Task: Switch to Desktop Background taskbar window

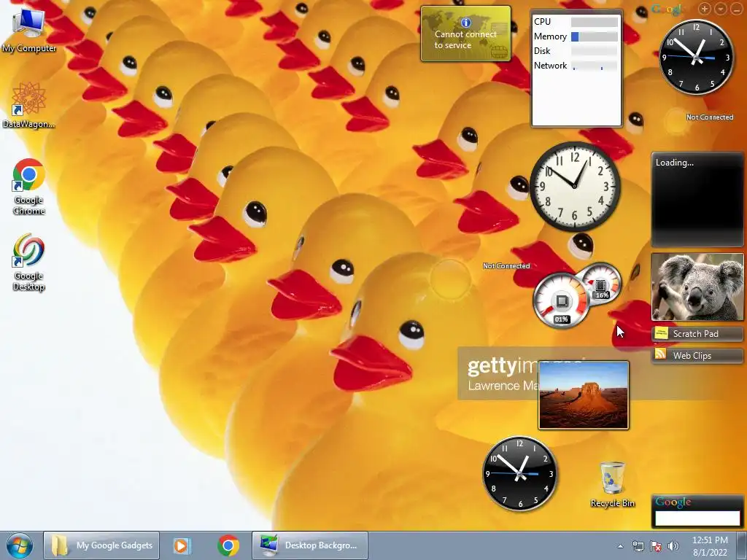Action: click(309, 545)
